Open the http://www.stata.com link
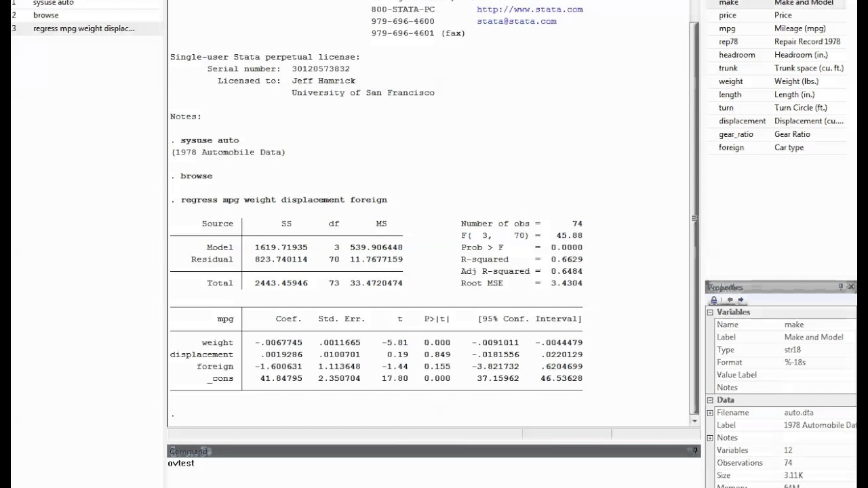This screenshot has width=868, height=488. pyautogui.click(x=530, y=9)
